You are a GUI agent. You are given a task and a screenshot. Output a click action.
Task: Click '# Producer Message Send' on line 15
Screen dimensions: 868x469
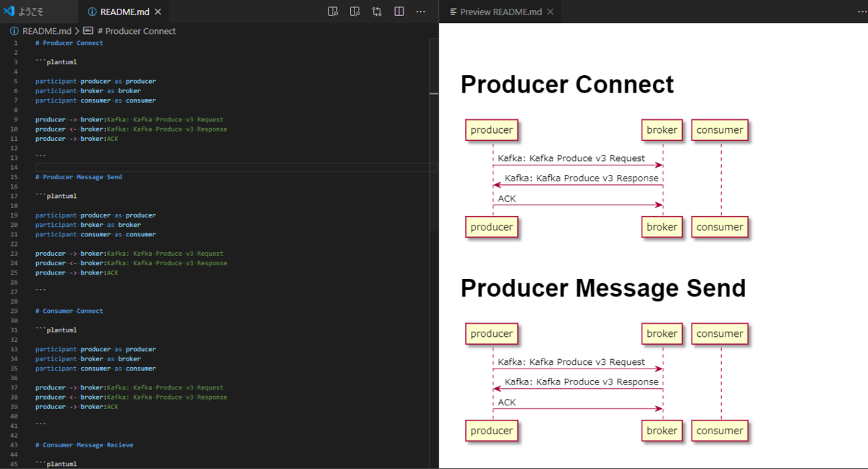coord(79,177)
